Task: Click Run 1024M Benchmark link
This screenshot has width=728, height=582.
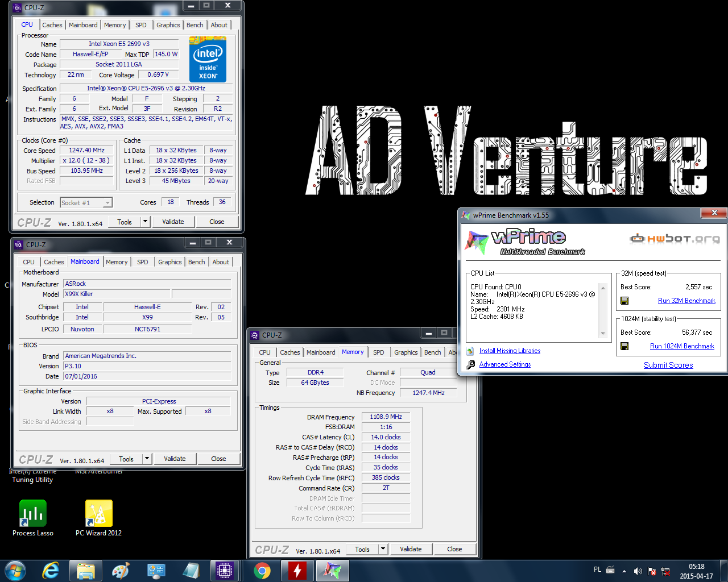Action: coord(682,346)
